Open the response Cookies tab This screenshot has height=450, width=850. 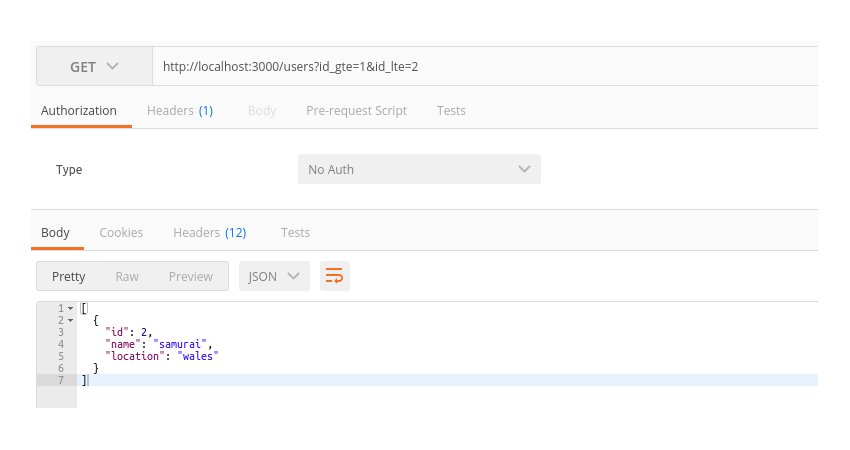(x=121, y=233)
